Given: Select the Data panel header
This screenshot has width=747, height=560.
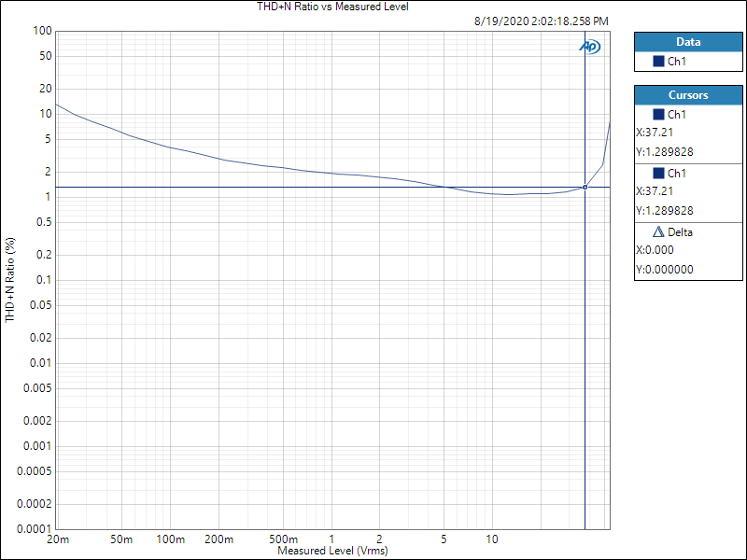Looking at the screenshot, I should point(688,42).
